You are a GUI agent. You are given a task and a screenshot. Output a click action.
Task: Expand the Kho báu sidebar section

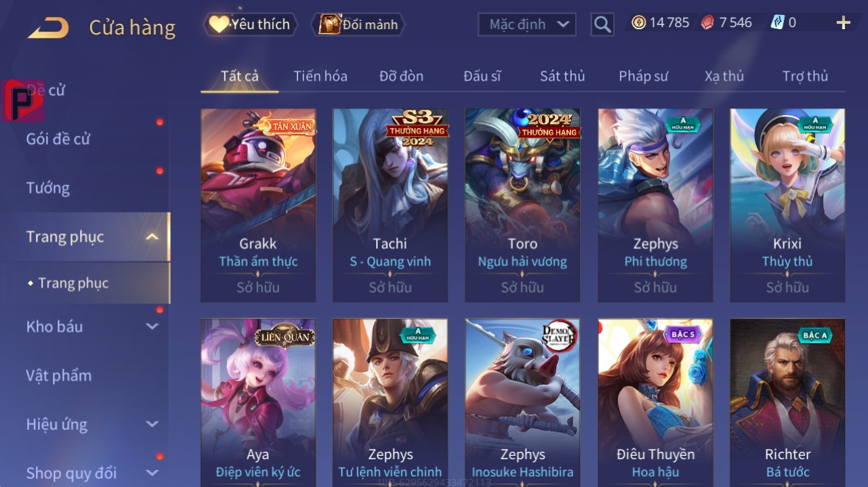(x=152, y=326)
